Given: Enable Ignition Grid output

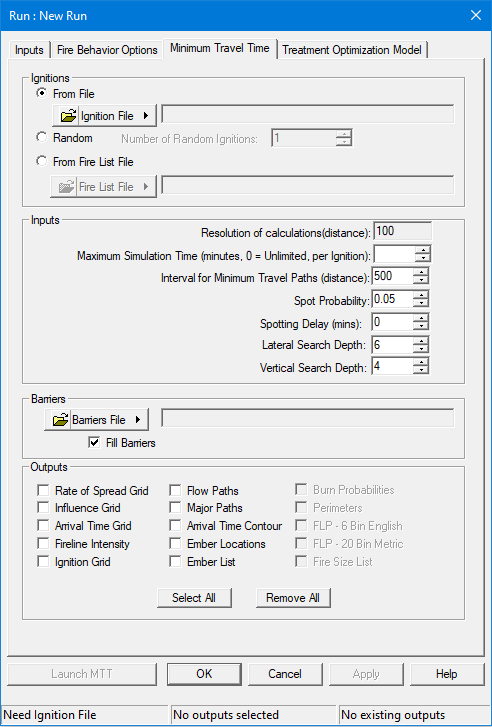Looking at the screenshot, I should [43, 561].
